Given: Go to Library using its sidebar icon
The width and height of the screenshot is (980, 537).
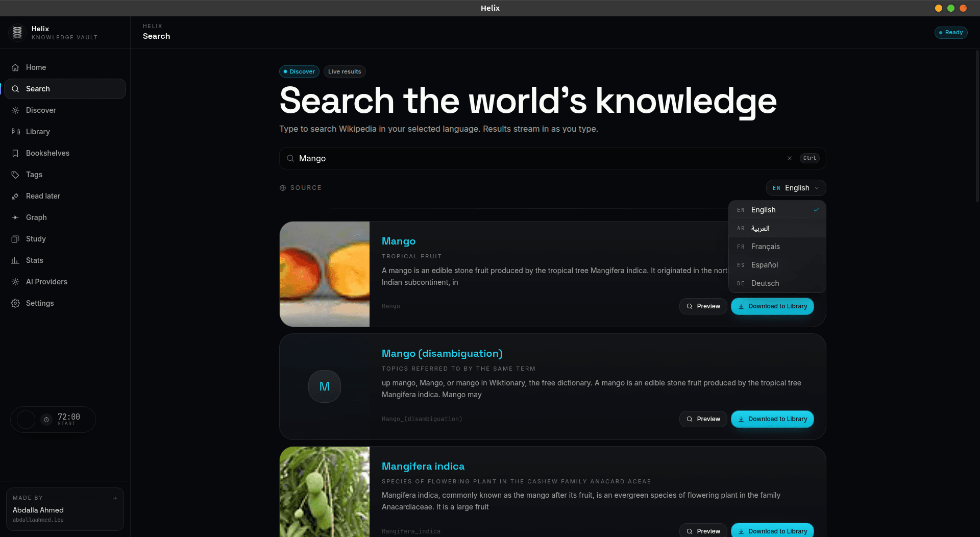Looking at the screenshot, I should click(x=15, y=132).
